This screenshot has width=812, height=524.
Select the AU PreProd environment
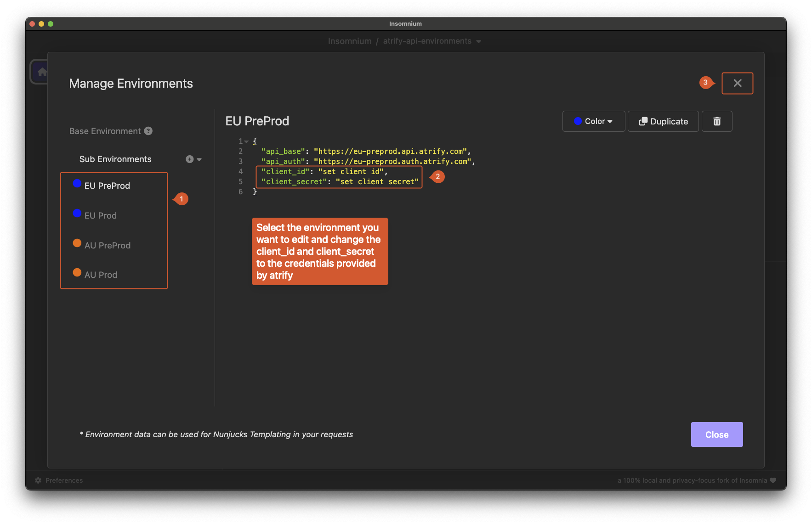[x=107, y=245]
